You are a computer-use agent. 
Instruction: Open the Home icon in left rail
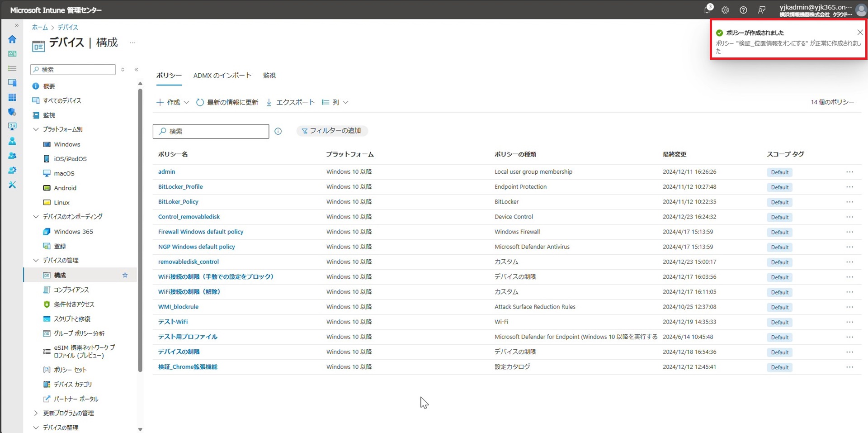[12, 39]
